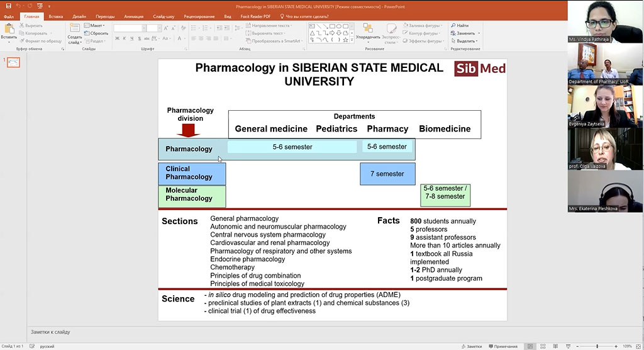Expand the shapes gallery with More arrow

pyautogui.click(x=352, y=40)
